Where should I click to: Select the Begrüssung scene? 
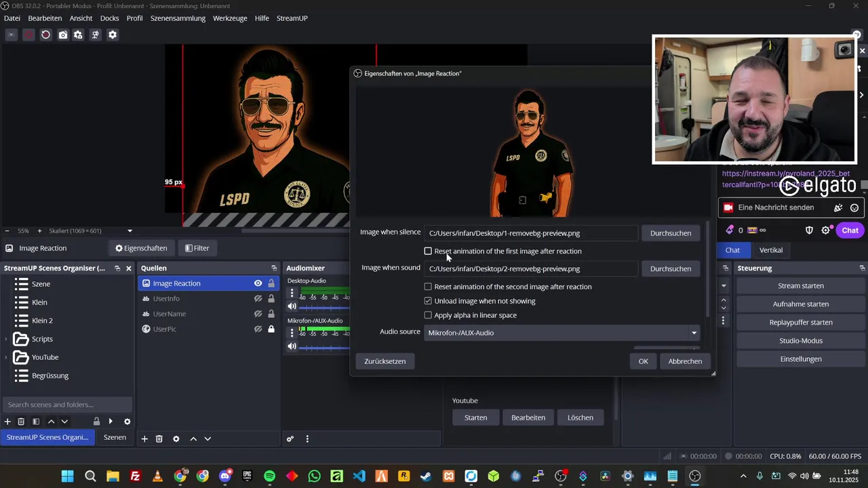(50, 375)
